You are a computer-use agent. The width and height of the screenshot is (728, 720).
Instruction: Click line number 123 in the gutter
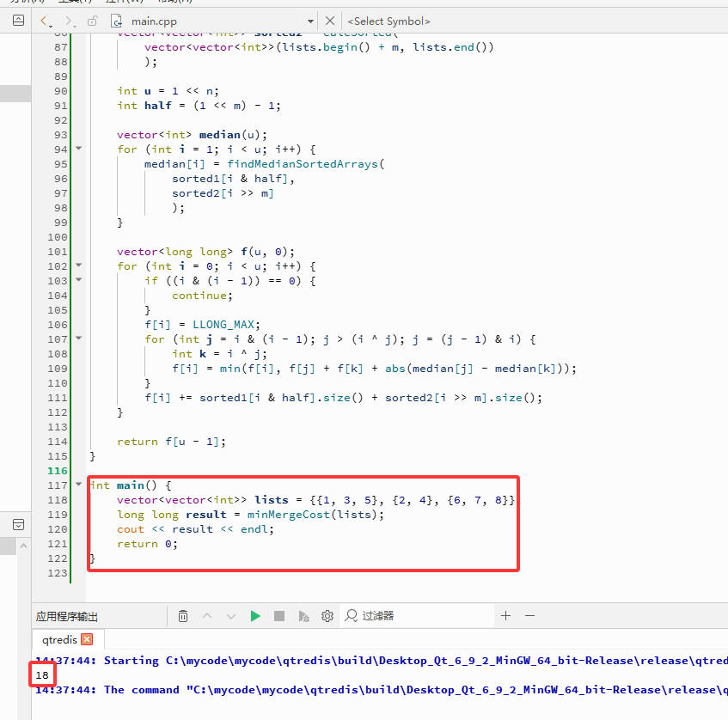(x=57, y=573)
